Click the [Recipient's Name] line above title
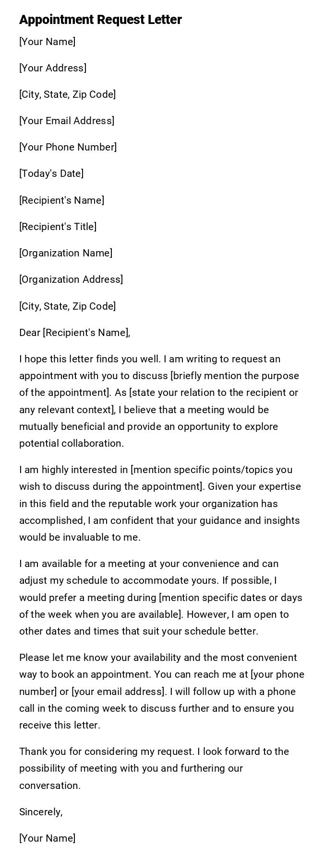Viewport: 336px width, 868px height. [61, 200]
